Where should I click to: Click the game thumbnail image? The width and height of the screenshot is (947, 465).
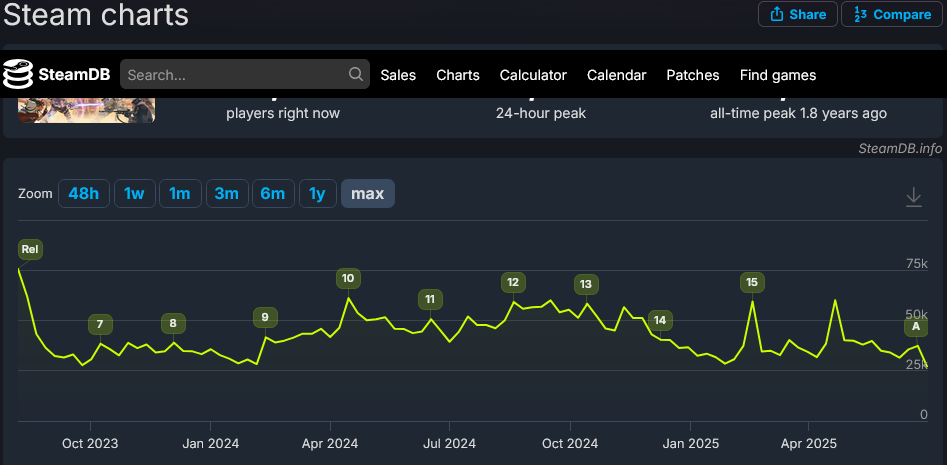point(86,110)
